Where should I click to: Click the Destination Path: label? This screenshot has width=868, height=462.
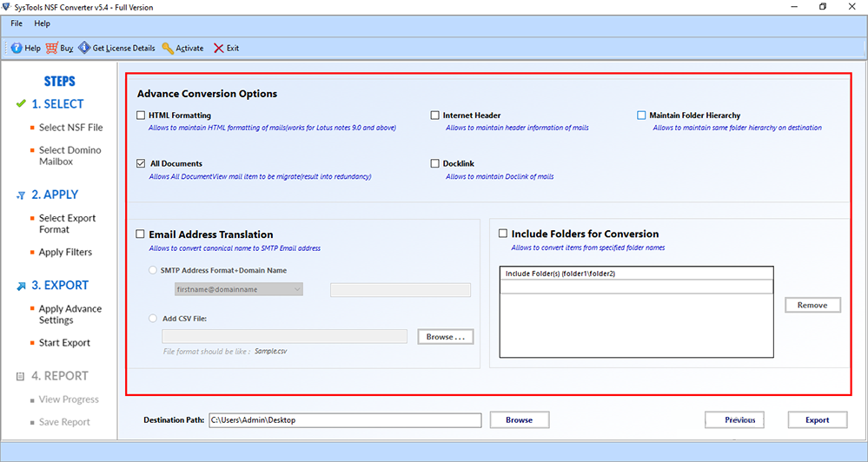[x=174, y=420]
